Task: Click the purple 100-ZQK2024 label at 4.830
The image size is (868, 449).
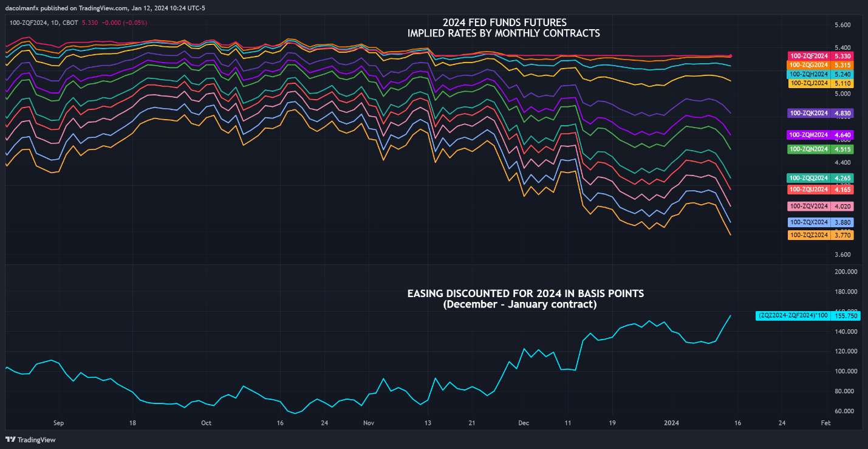Action: (x=821, y=113)
